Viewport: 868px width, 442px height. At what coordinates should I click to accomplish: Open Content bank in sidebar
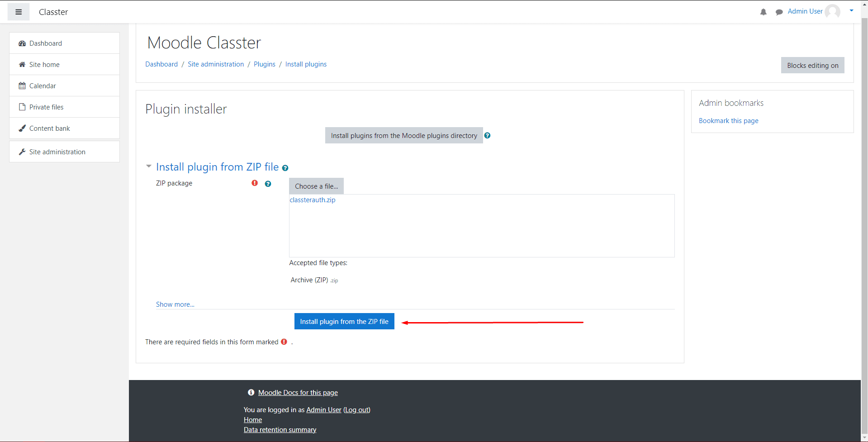tap(64, 128)
